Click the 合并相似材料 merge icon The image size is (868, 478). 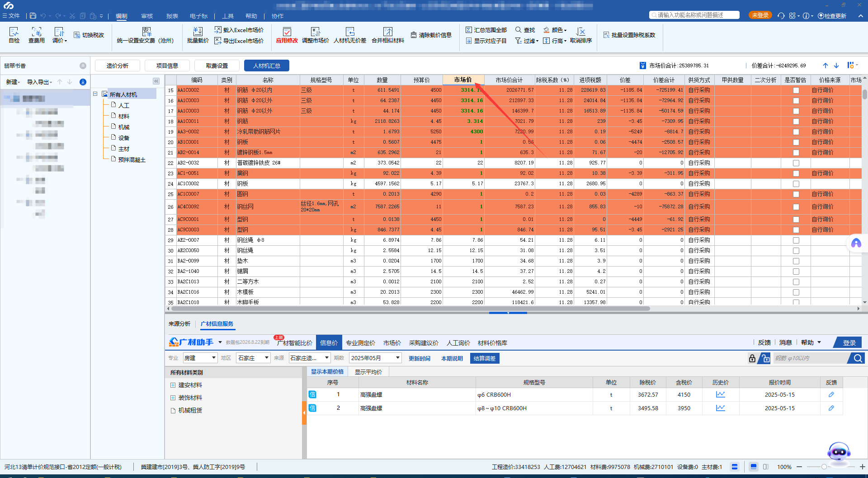[388, 35]
